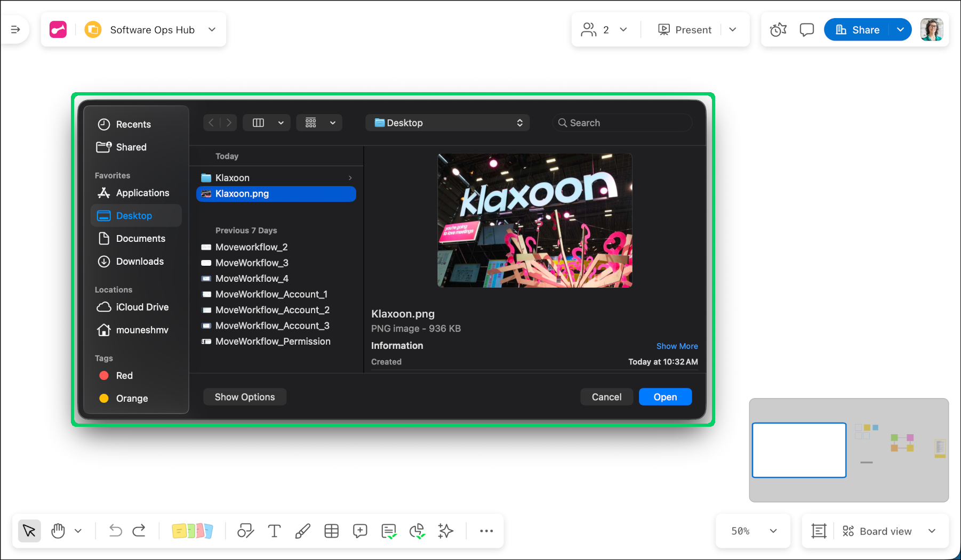Click the Share button
This screenshot has height=560, width=961.
click(x=857, y=30)
